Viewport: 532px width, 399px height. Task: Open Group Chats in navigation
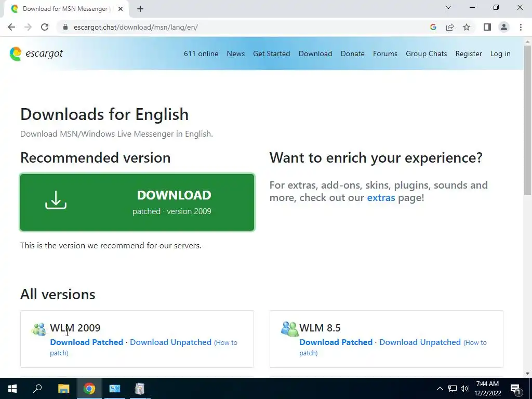pyautogui.click(x=426, y=54)
